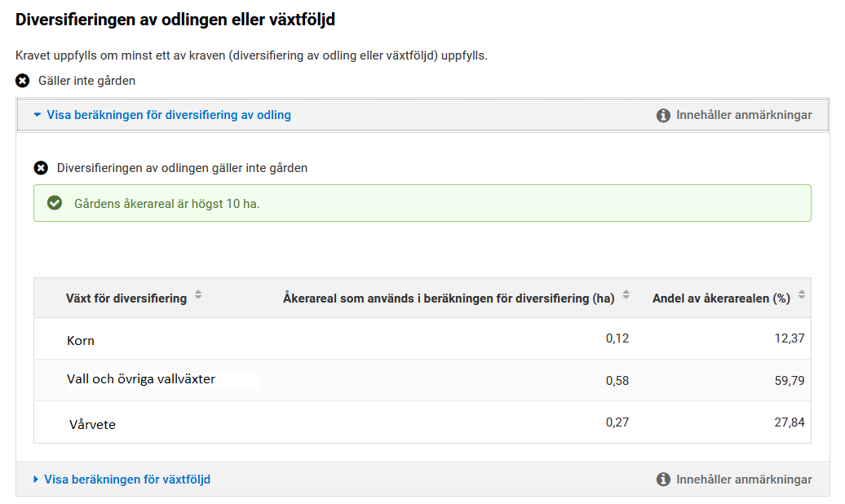The width and height of the screenshot is (845, 504).
Task: Expand 'Visa beräkningen för växtföljd'
Action: tap(126, 480)
